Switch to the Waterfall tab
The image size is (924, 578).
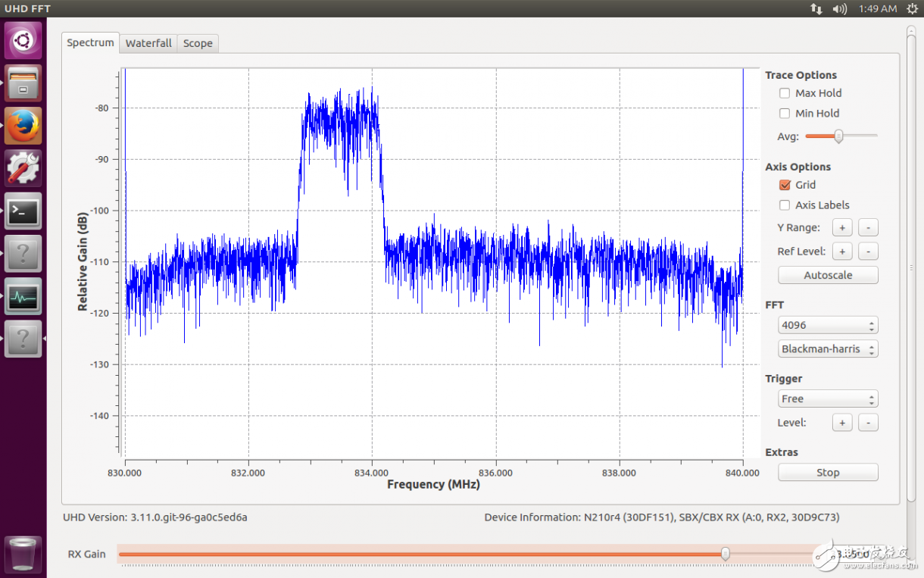tap(148, 43)
